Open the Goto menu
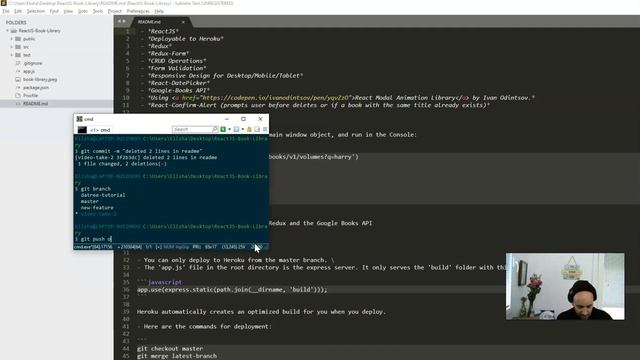 83,11
